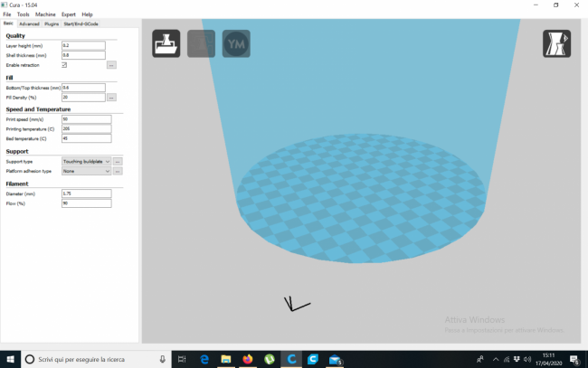Open Support type ellipsis settings button

coord(118,162)
